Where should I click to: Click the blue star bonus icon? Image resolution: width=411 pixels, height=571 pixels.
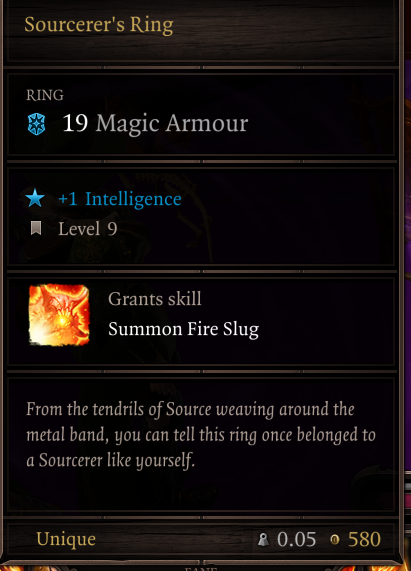click(x=35, y=198)
